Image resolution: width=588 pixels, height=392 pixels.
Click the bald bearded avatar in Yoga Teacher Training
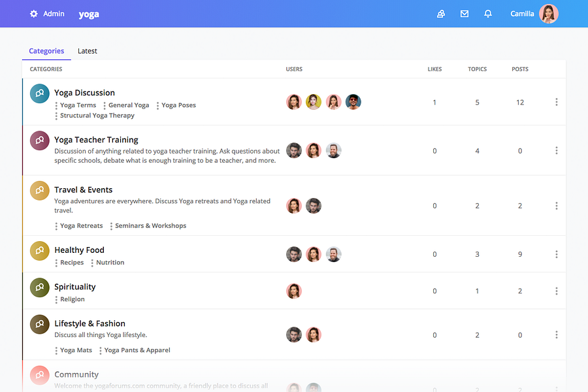click(333, 150)
